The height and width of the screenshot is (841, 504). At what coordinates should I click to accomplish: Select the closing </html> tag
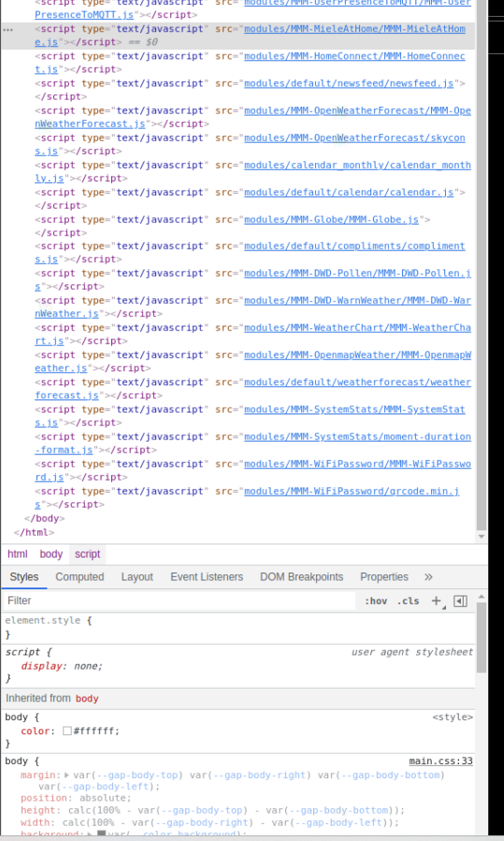pyautogui.click(x=34, y=532)
